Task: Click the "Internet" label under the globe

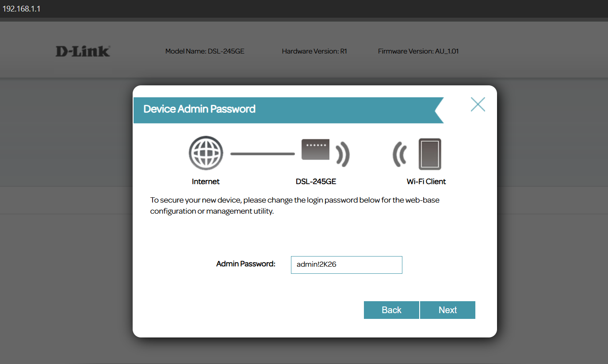Action: point(206,181)
